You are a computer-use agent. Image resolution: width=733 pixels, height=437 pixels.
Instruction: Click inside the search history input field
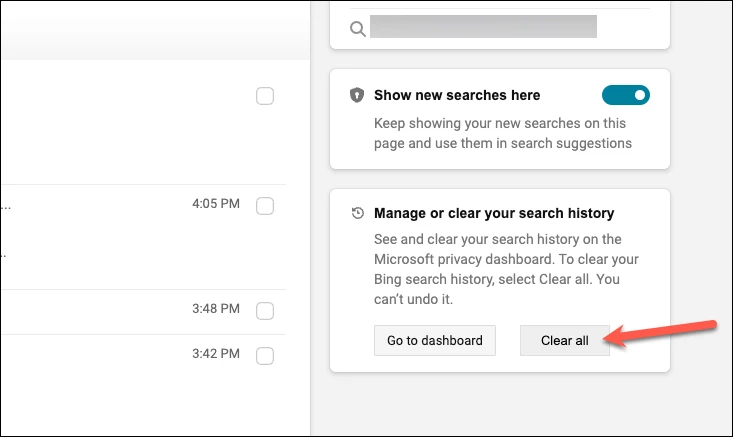tap(483, 26)
